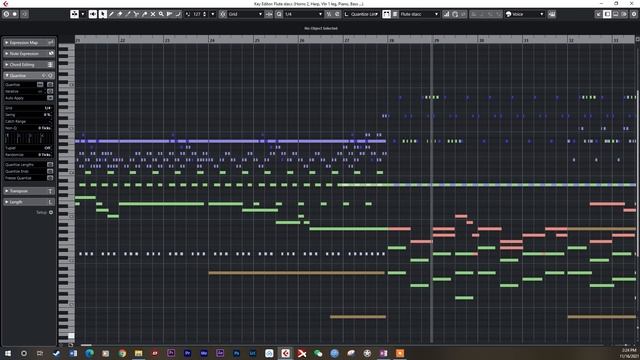Toggle Acoustic Feedback speaker icon
Screen dimensions: 640x360
click(x=93, y=14)
